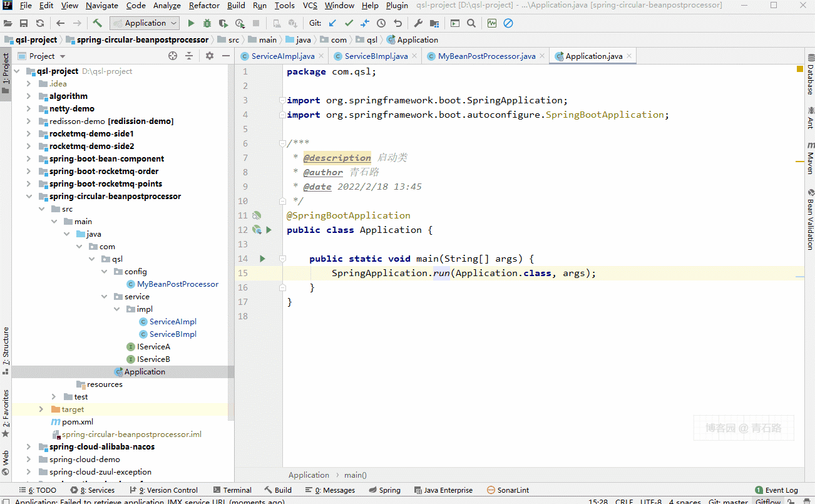Locate current file with the crosshair icon
This screenshot has width=815, height=504.
click(173, 56)
